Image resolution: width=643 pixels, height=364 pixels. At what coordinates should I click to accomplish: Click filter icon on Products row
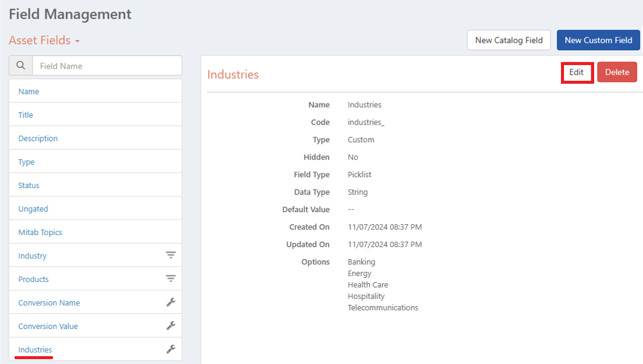[x=171, y=279]
